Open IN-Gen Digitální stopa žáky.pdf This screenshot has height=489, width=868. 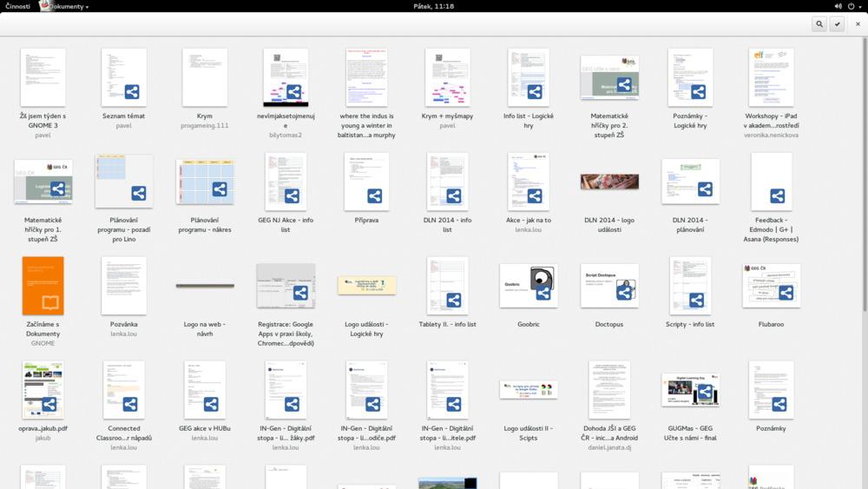pos(286,390)
